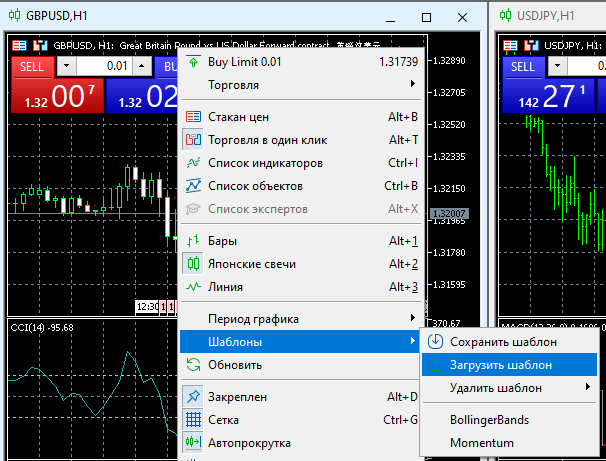
Task: Apply the BollingerBands template
Action: click(490, 420)
